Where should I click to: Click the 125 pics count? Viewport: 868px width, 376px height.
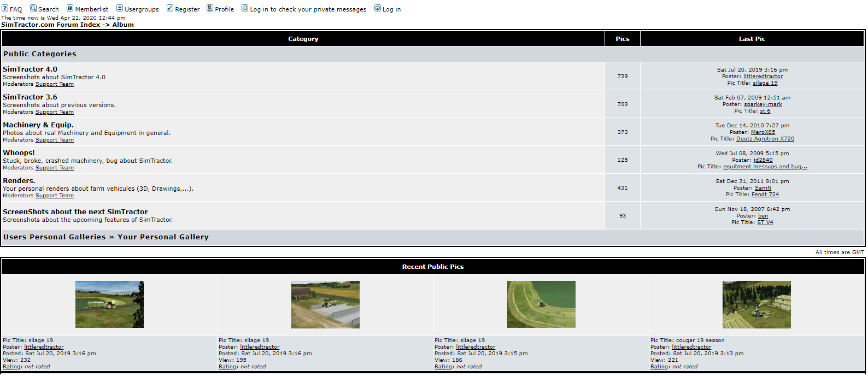tap(623, 160)
